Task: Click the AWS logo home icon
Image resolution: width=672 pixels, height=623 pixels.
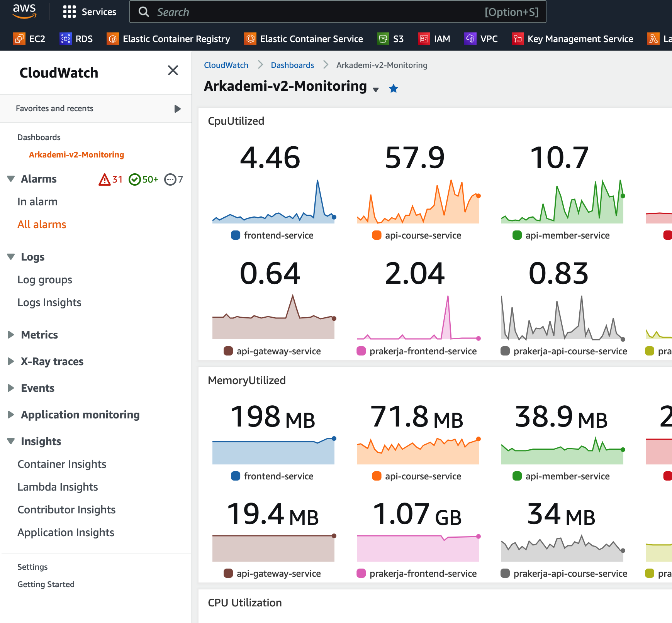Action: click(x=24, y=11)
